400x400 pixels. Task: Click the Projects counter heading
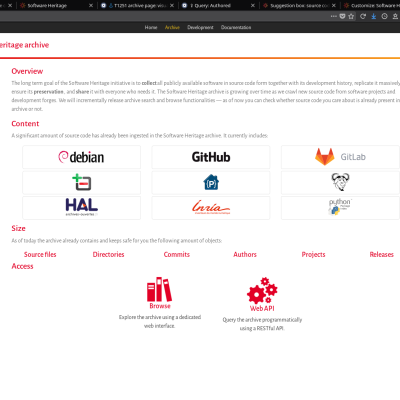point(313,254)
